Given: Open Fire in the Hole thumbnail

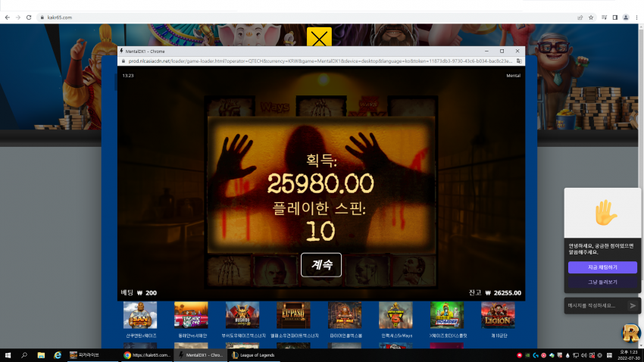Looking at the screenshot, I should click(x=345, y=315).
